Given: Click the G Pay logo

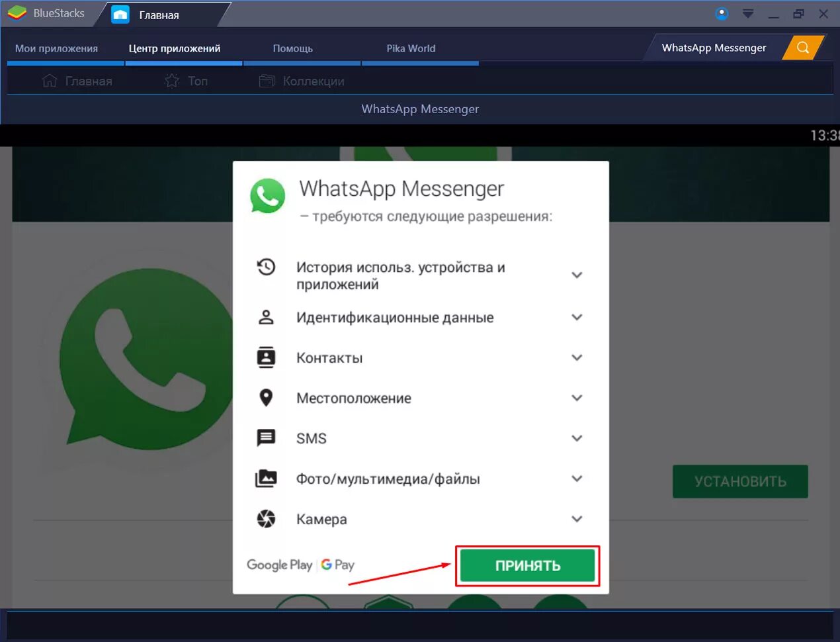Looking at the screenshot, I should tap(338, 565).
